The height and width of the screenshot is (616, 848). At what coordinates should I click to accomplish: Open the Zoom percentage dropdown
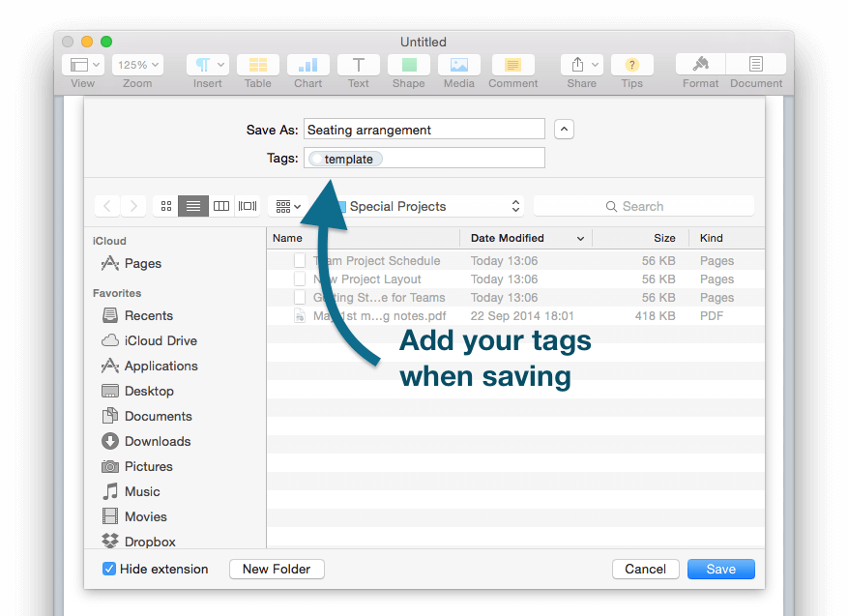coord(137,64)
